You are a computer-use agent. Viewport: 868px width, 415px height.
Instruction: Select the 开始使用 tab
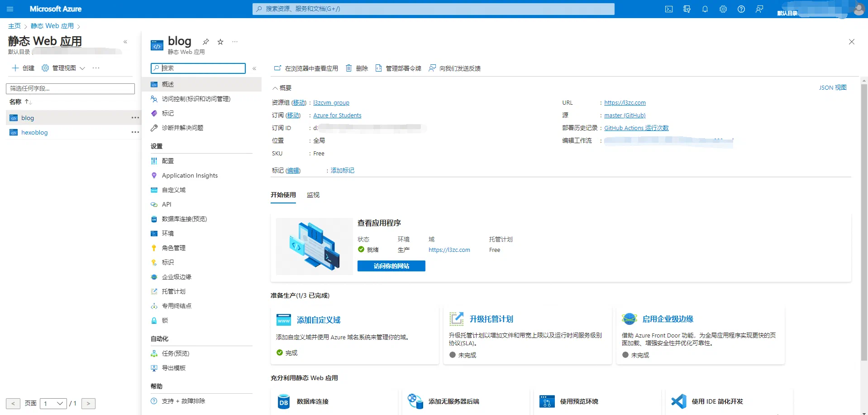(x=282, y=195)
